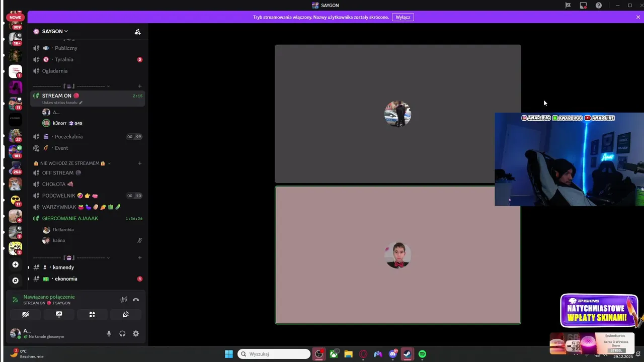Dismiss the purple streamer mode banner

[x=638, y=17]
